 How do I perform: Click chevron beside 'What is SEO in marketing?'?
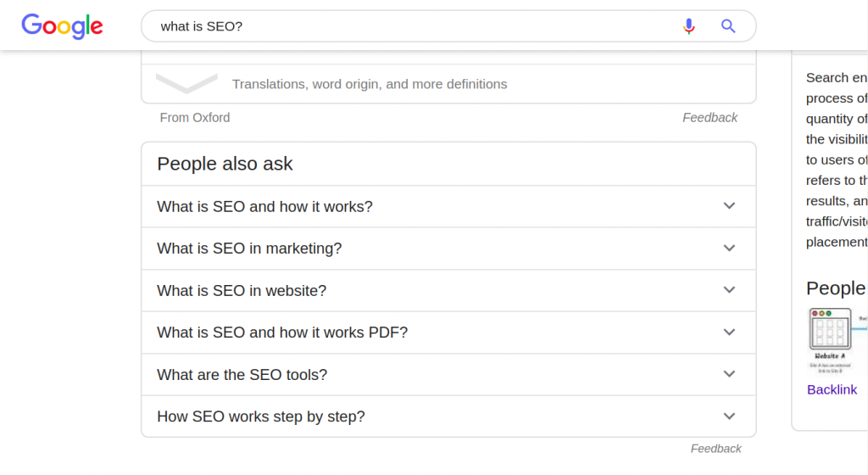729,249
